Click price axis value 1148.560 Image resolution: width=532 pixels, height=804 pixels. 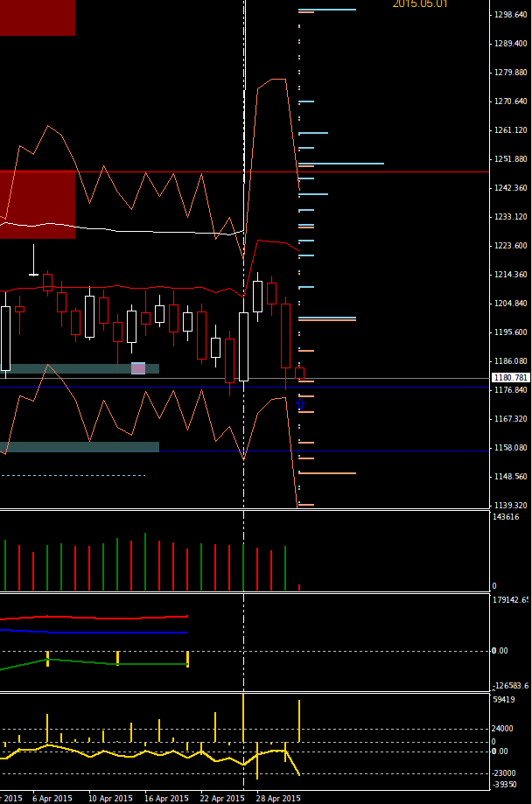click(x=510, y=477)
